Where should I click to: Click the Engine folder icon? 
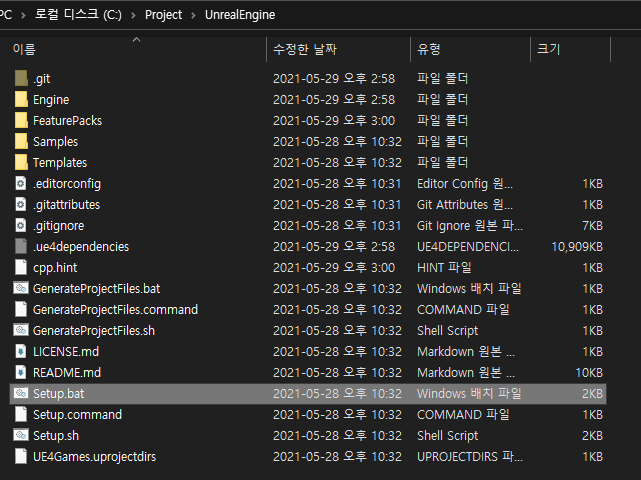pyautogui.click(x=21, y=99)
